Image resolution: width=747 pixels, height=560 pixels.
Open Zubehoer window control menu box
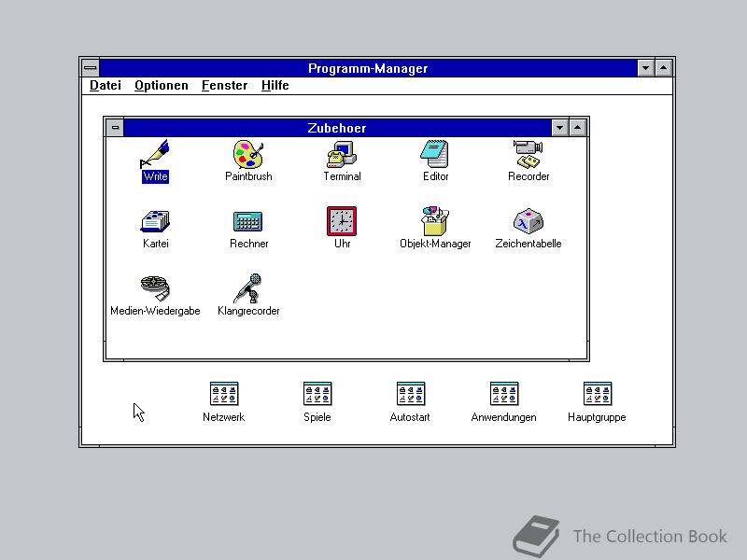[115, 128]
